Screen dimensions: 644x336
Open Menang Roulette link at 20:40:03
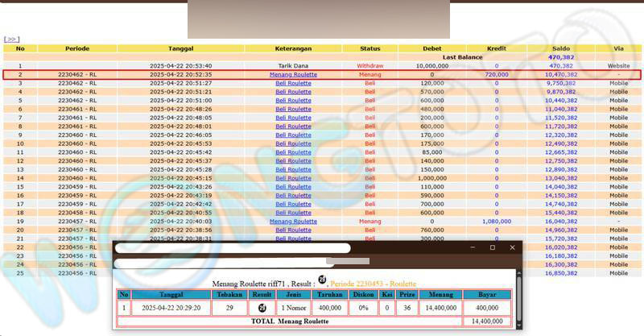pyautogui.click(x=293, y=222)
